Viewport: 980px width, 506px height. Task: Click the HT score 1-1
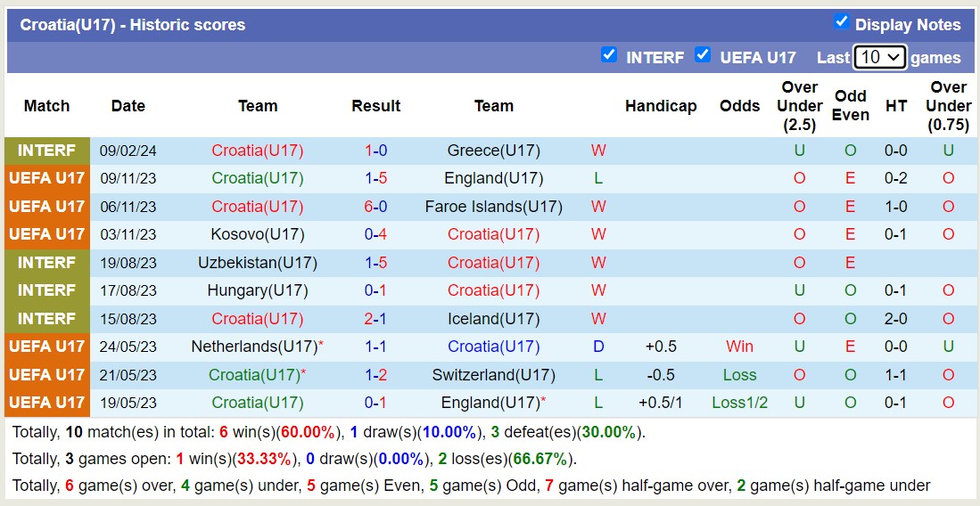click(895, 375)
